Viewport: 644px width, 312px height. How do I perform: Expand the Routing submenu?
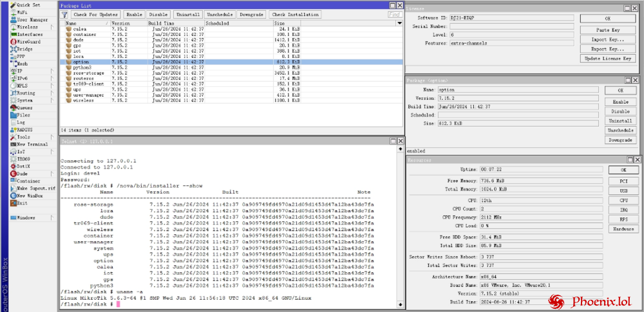click(53, 93)
